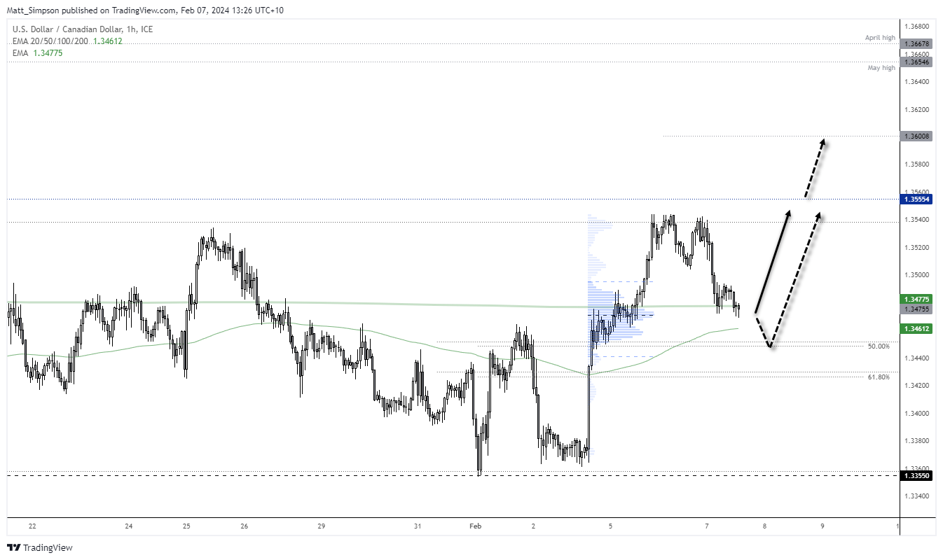Click the '26' date on the time axis
Image resolution: width=943 pixels, height=560 pixels.
245,526
